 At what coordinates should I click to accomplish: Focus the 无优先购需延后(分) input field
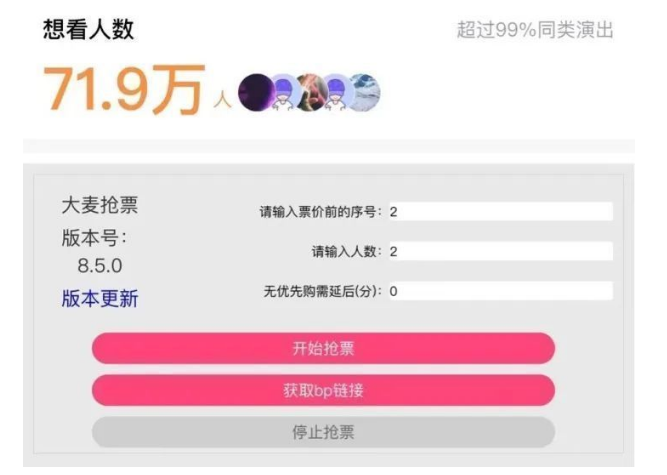coord(501,291)
